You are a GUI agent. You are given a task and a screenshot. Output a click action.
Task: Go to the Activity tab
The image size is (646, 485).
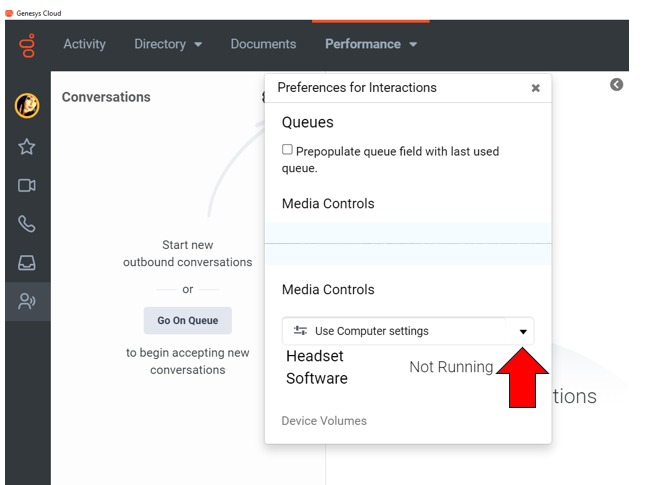(84, 44)
